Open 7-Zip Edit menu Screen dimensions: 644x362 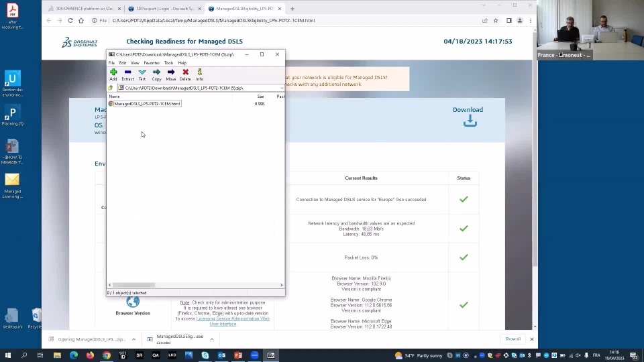coord(122,63)
